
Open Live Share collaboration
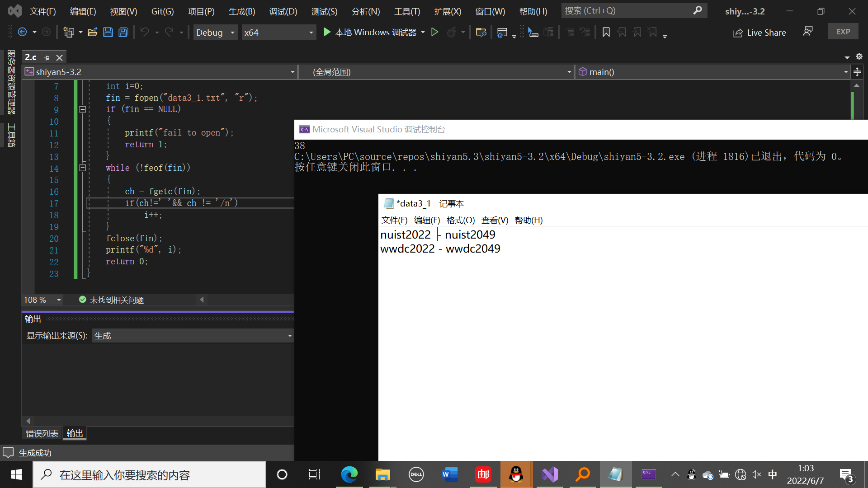click(759, 33)
